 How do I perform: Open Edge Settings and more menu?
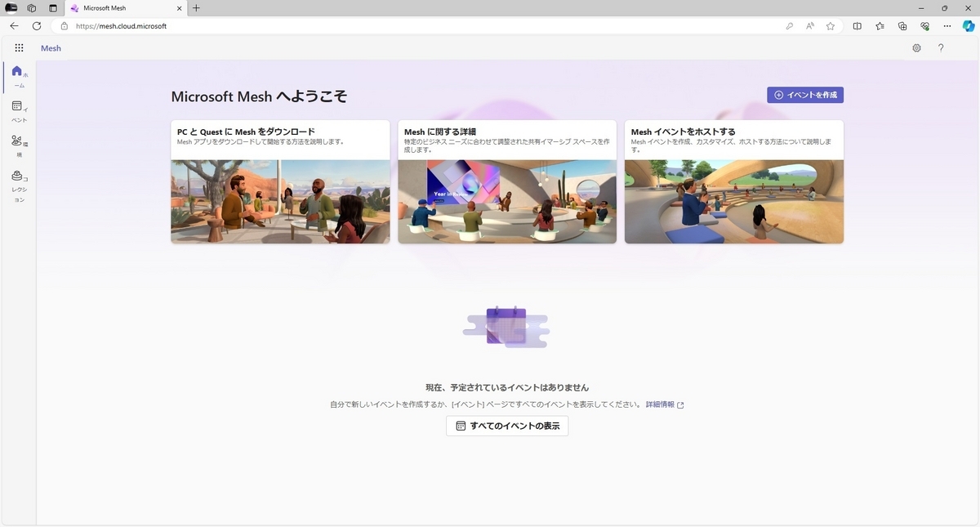947,26
